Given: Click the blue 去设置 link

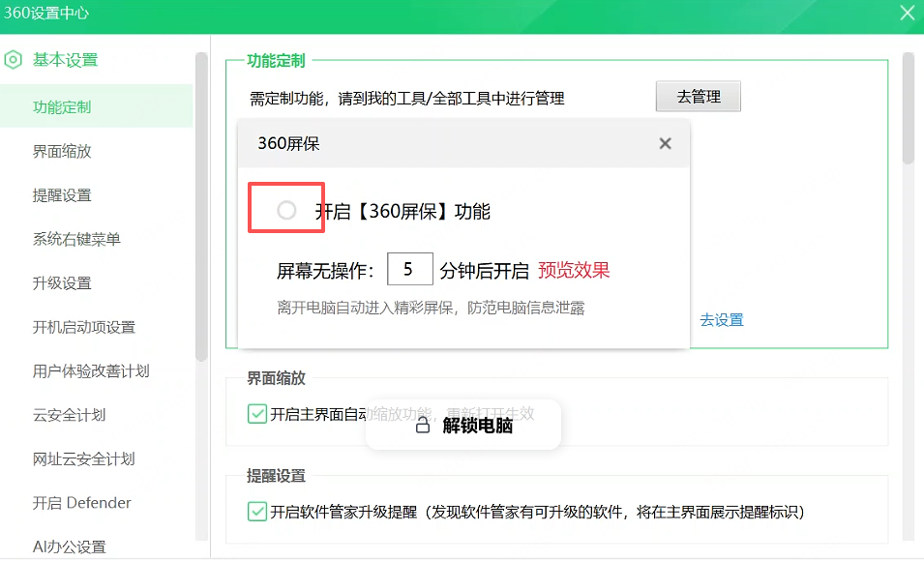Looking at the screenshot, I should (x=722, y=320).
